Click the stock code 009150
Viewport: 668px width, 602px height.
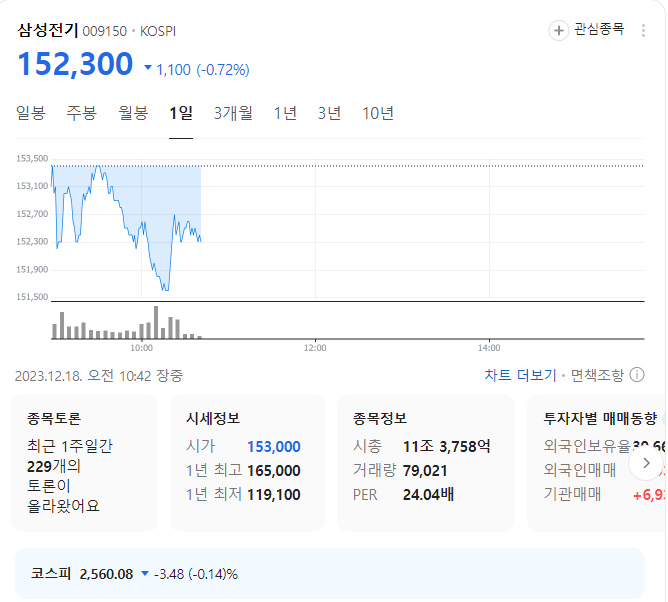click(x=105, y=32)
